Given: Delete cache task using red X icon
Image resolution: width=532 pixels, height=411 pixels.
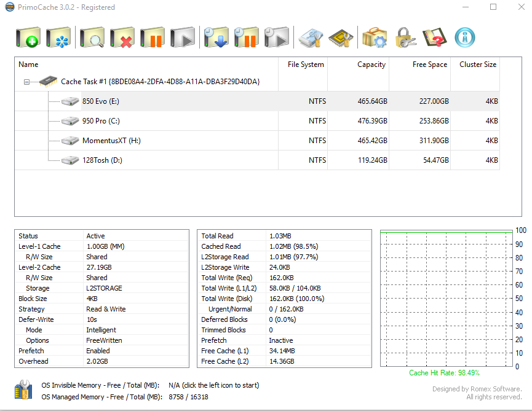Looking at the screenshot, I should click(122, 38).
